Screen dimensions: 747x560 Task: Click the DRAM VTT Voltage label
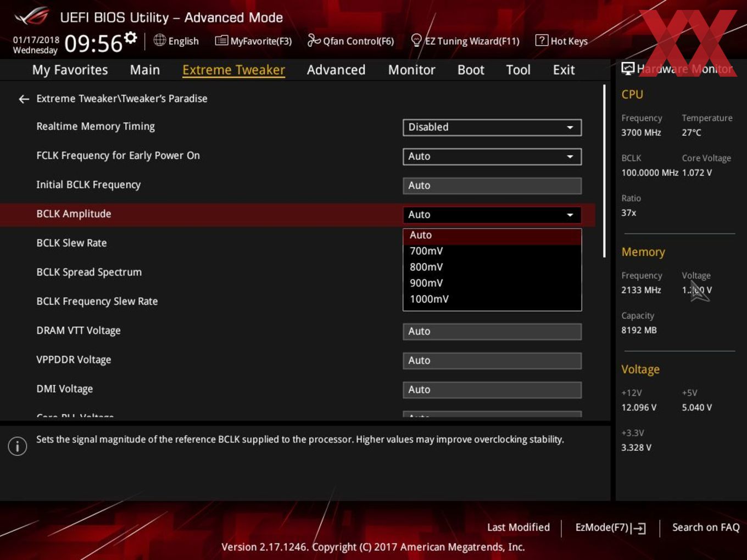pos(79,331)
